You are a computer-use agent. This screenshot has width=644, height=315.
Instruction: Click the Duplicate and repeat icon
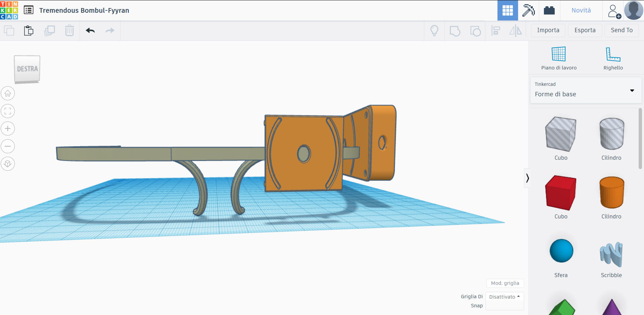pos(49,31)
